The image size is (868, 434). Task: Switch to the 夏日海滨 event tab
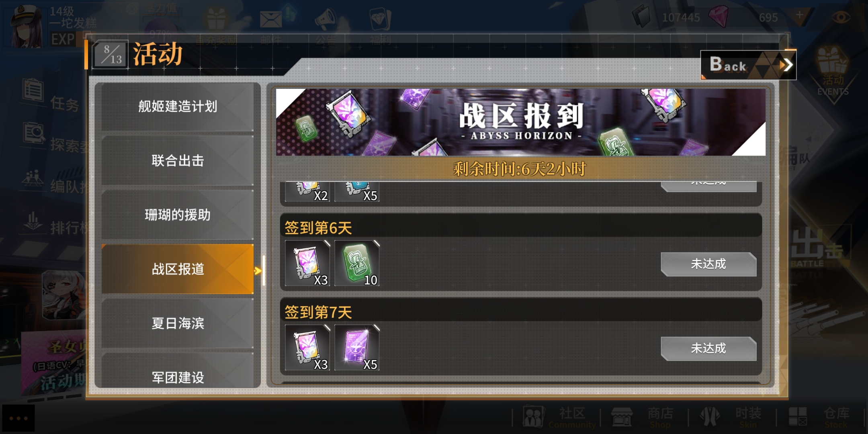[x=178, y=323]
